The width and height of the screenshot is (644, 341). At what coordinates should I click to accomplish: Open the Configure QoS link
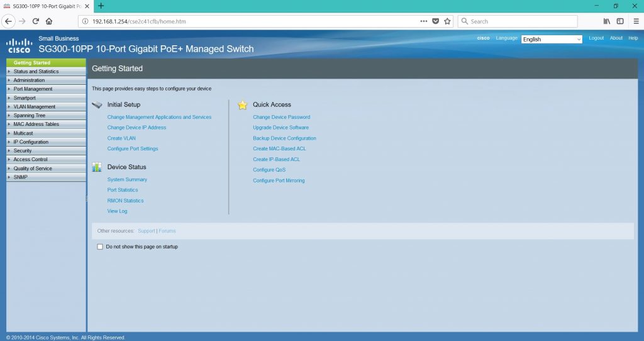(269, 170)
